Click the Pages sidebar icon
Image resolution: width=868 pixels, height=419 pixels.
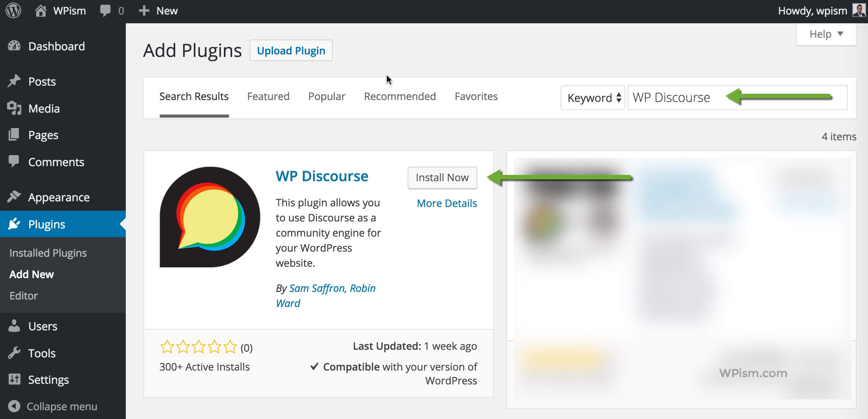[14, 135]
